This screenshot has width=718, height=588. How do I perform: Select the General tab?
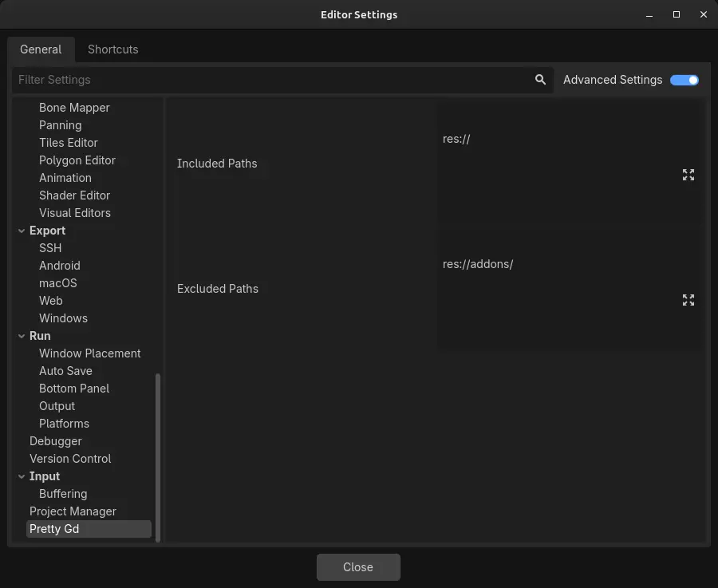pyautogui.click(x=41, y=49)
